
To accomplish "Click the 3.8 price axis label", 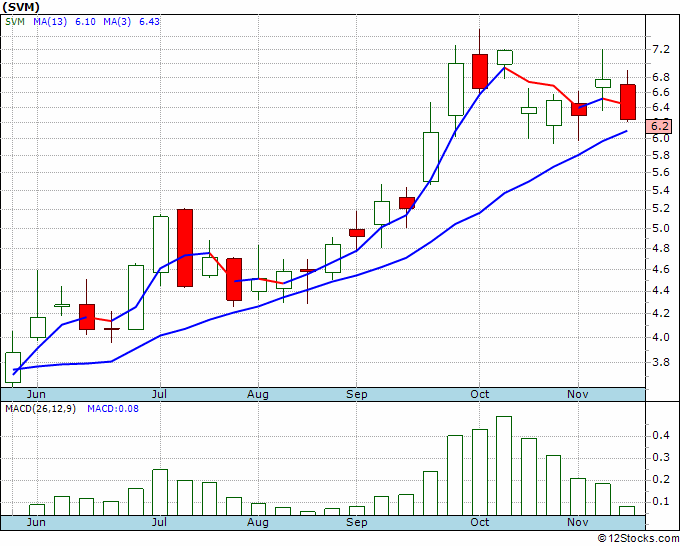I will tap(661, 362).
